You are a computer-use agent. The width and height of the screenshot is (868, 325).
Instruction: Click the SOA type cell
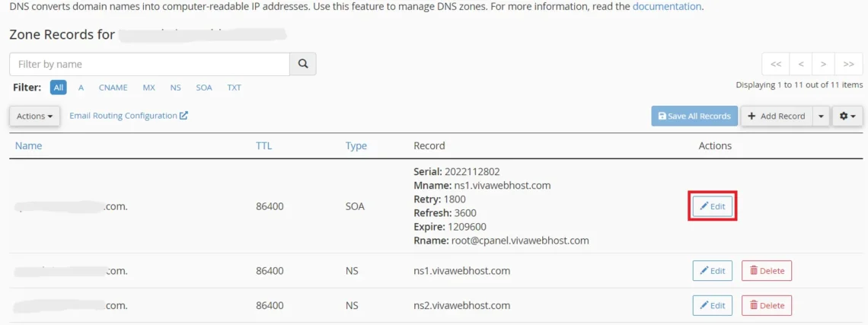point(355,206)
